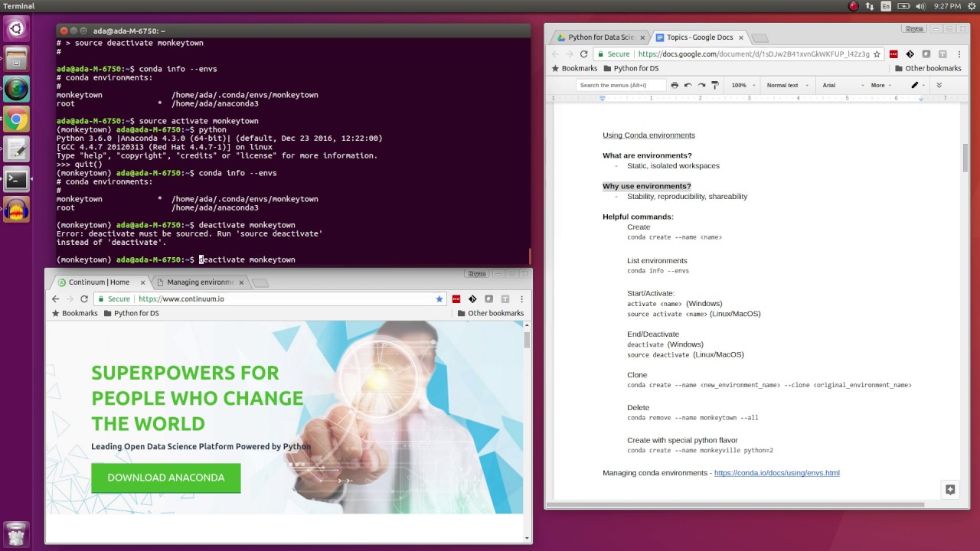Switch to Managing environments tab
The image size is (980, 551).
[x=200, y=282]
